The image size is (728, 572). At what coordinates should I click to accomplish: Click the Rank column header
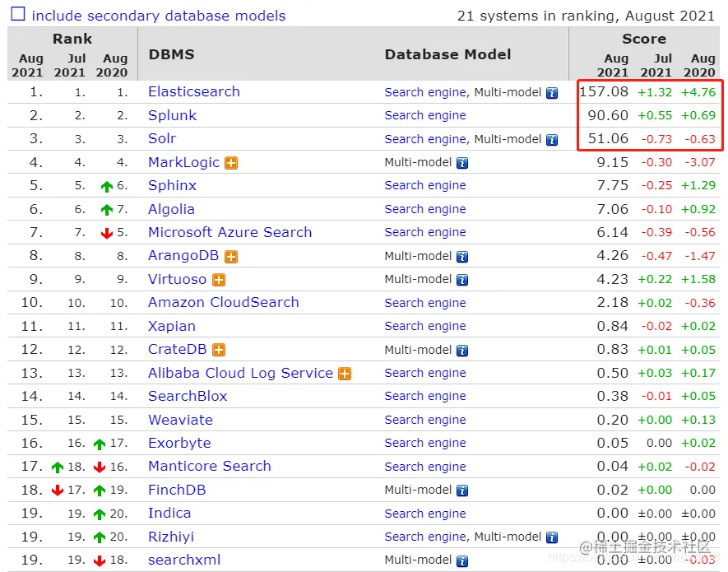[72, 39]
